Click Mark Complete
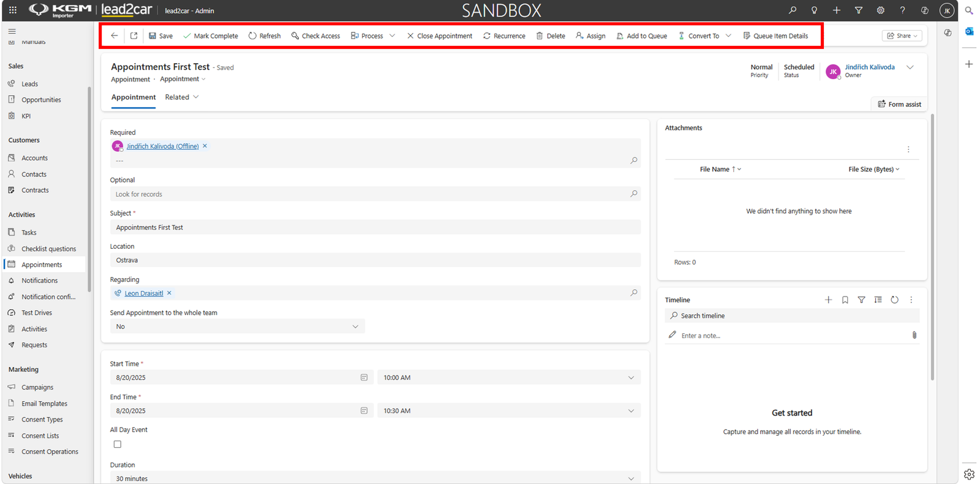This screenshot has width=980, height=484. (x=210, y=36)
